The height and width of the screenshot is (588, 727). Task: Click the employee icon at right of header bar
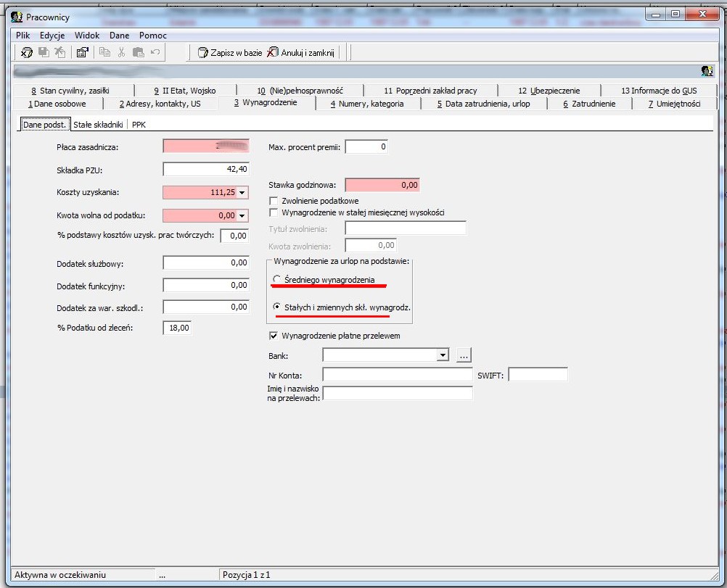(707, 71)
